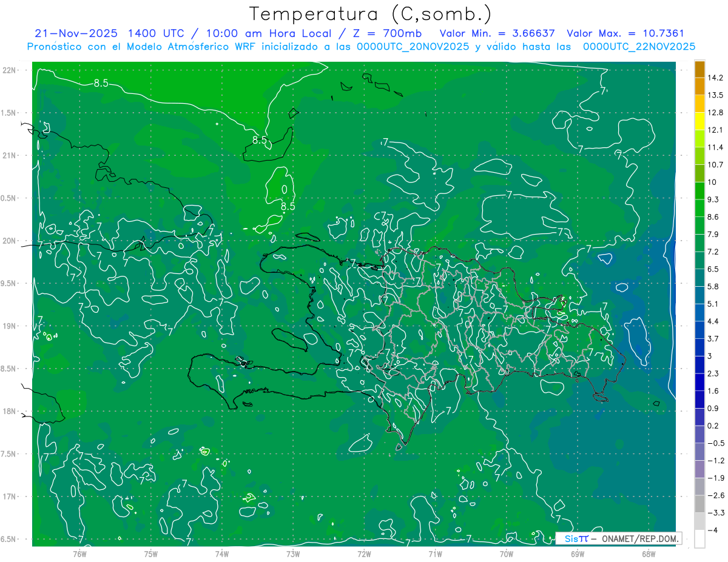Click the 22N latitude axis label

click(10, 70)
